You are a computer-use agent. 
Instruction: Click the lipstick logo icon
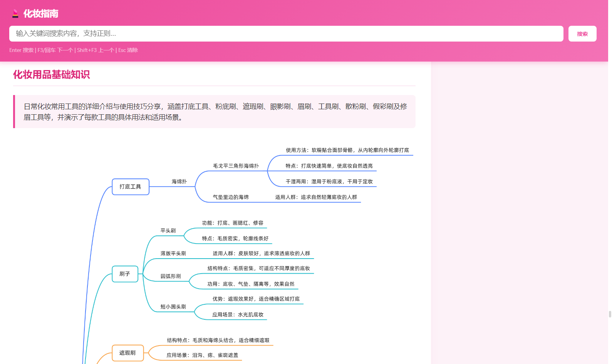(x=15, y=14)
